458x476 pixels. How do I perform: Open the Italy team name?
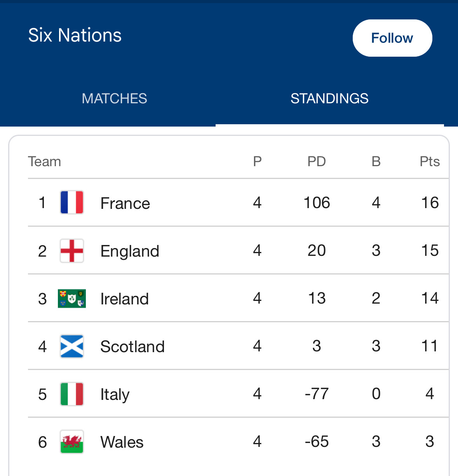(x=115, y=394)
